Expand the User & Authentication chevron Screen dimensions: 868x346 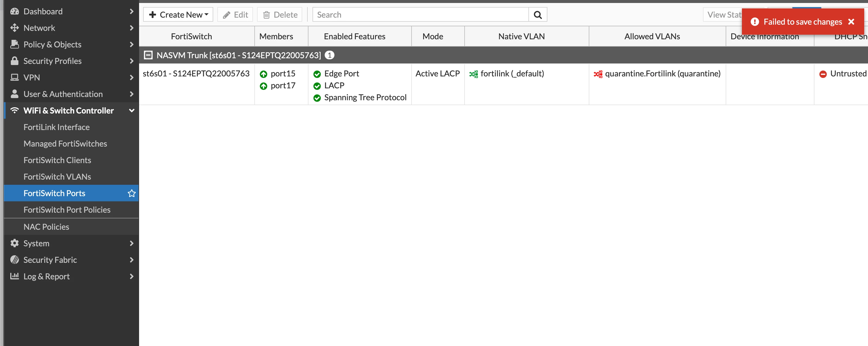pos(132,94)
